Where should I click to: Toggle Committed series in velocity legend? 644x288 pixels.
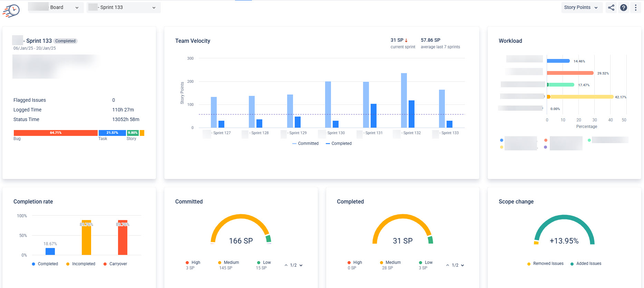coord(305,143)
